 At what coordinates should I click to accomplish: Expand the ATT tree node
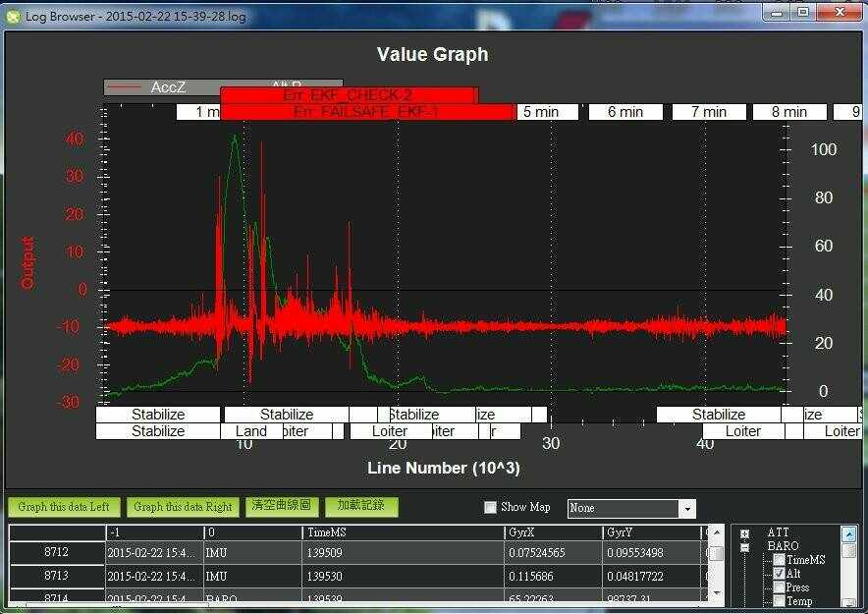point(745,532)
